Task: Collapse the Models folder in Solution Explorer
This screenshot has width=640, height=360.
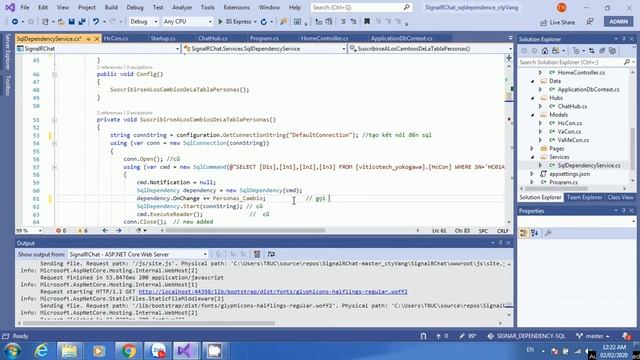Action: 532,115
